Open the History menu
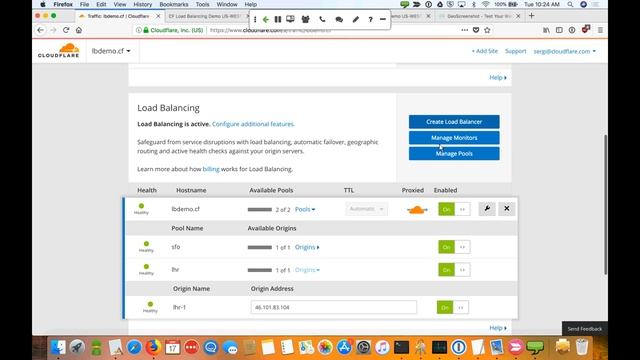 click(x=142, y=4)
